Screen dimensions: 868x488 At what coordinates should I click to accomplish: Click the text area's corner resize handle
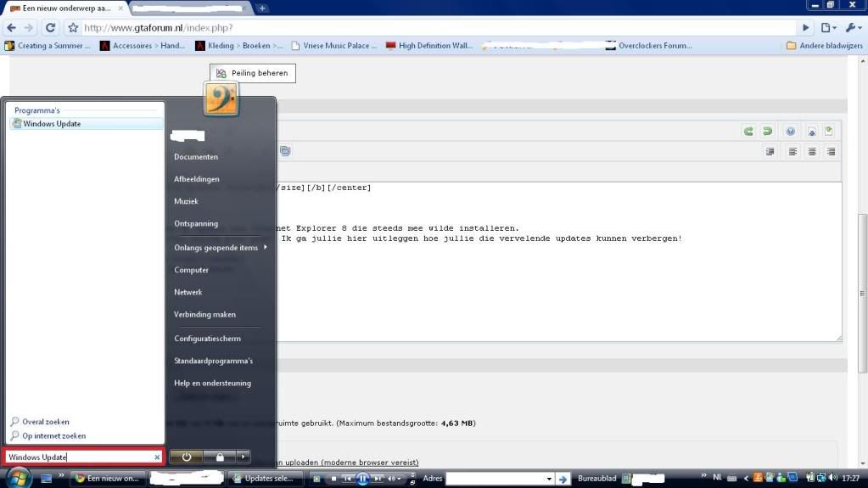pos(838,339)
